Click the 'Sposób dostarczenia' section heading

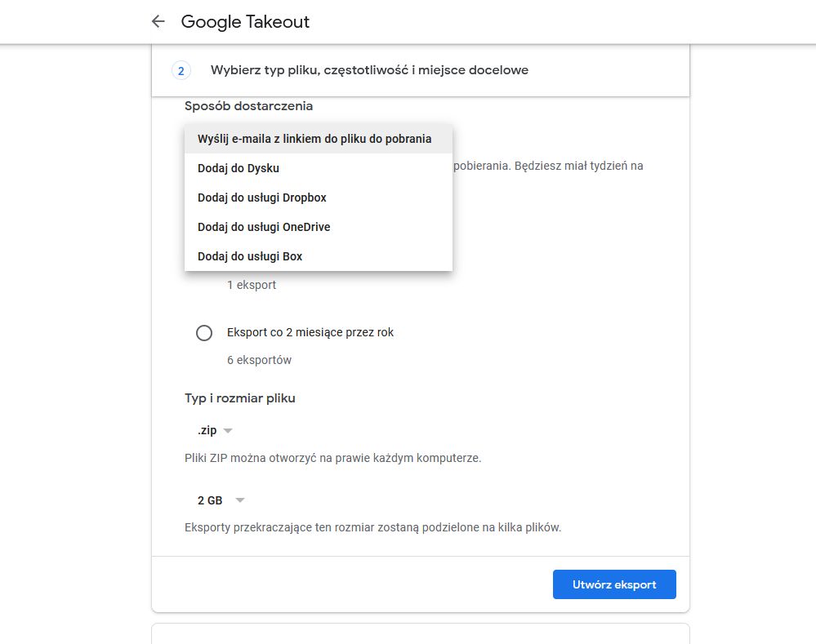click(248, 105)
